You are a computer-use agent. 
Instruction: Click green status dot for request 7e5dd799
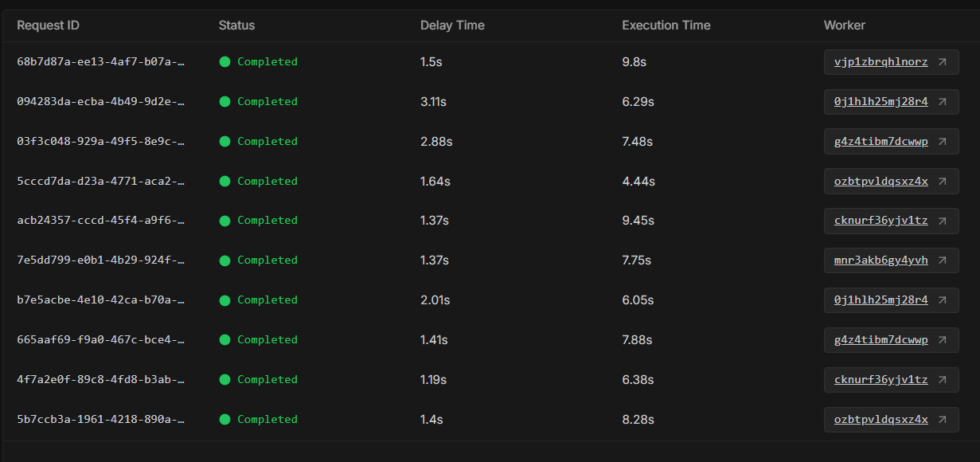tap(225, 260)
